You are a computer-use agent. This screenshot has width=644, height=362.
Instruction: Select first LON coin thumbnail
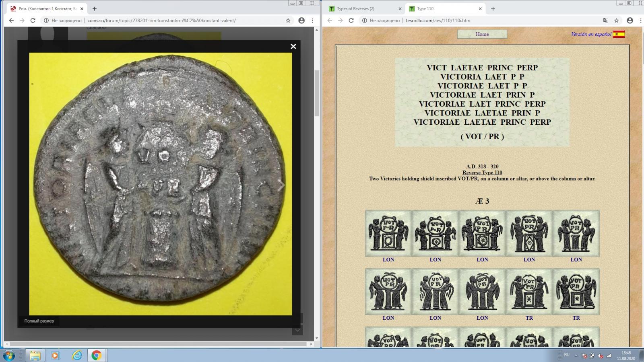[388, 233]
